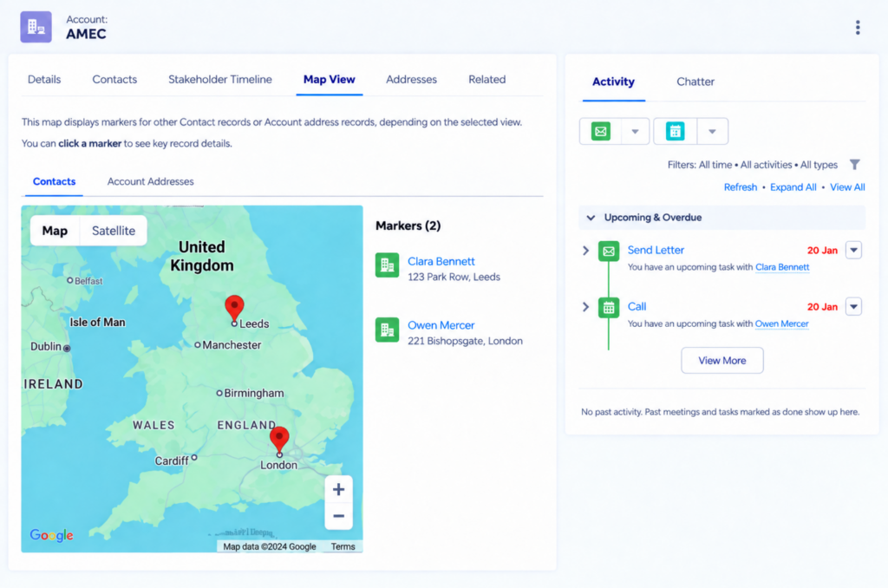
Task: Click the 'Markers (2)' heading
Action: click(408, 225)
